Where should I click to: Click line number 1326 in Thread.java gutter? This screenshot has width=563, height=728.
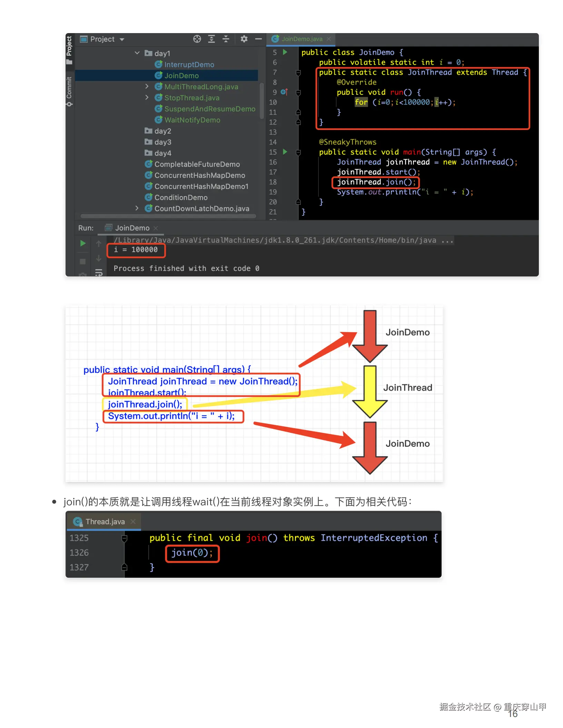pos(79,553)
